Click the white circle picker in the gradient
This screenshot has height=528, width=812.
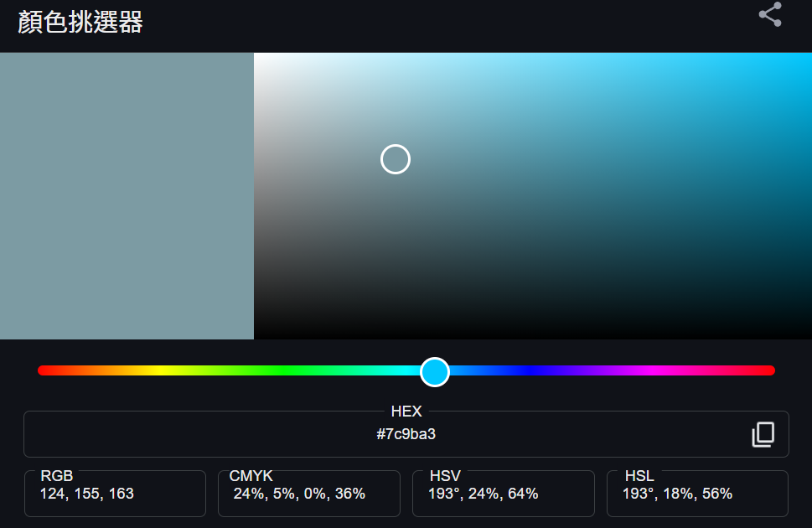tap(396, 159)
